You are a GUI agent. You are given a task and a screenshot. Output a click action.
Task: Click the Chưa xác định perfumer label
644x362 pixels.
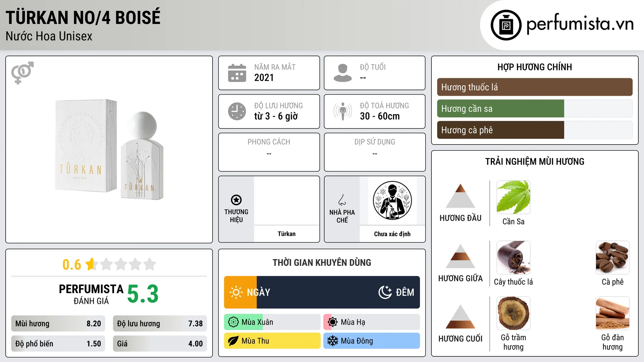pyautogui.click(x=392, y=234)
